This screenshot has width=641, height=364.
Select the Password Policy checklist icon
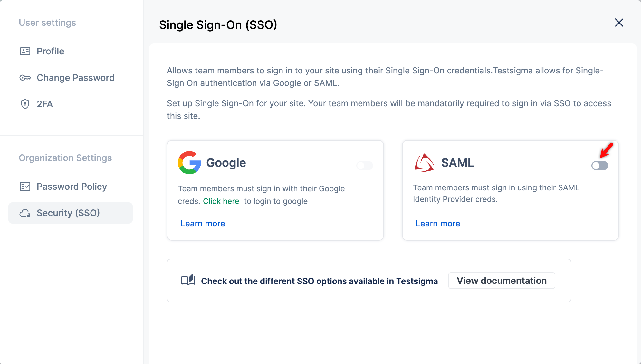[x=25, y=186]
